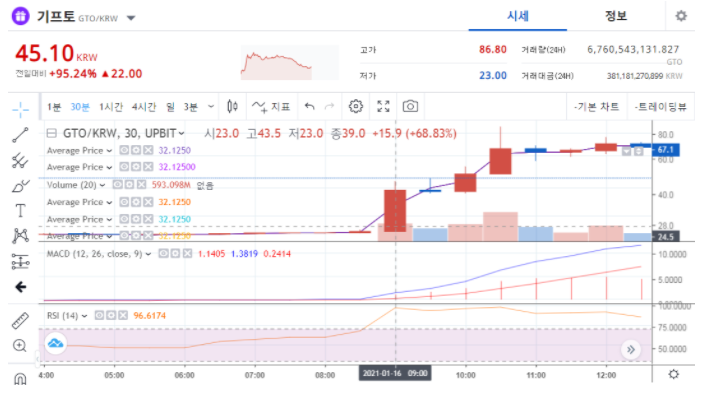This screenshot has height=401, width=708.
Task: Toggle visibility of RSI (14) indicator
Action: click(x=99, y=315)
